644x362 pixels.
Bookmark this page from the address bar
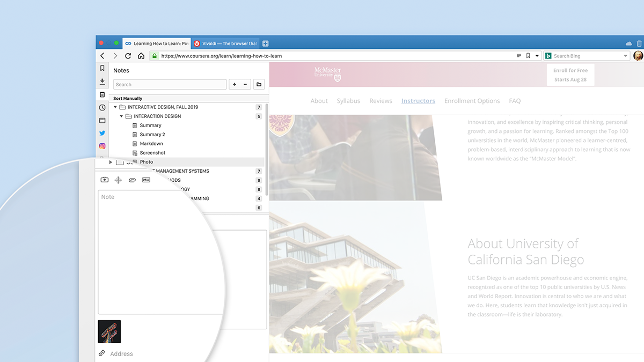pyautogui.click(x=528, y=56)
